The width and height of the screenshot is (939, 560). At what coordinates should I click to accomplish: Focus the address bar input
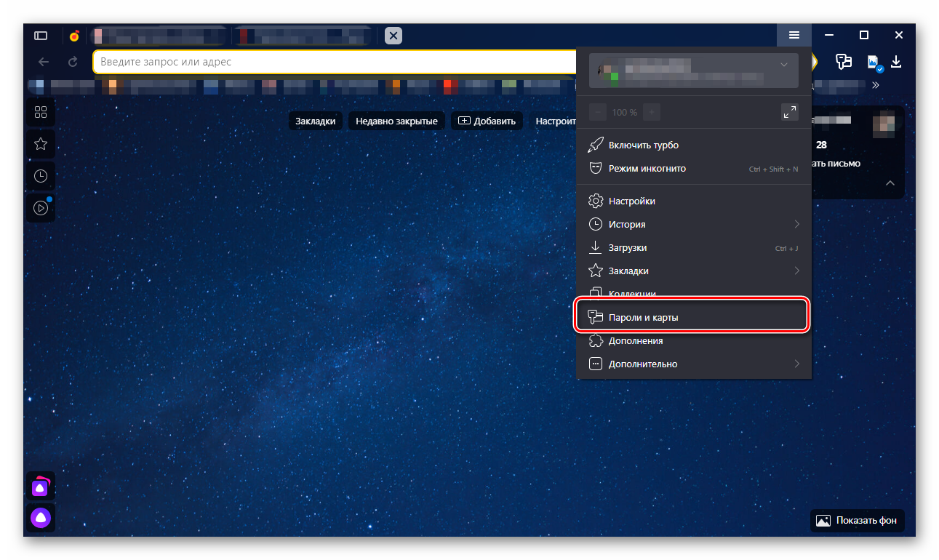(335, 62)
